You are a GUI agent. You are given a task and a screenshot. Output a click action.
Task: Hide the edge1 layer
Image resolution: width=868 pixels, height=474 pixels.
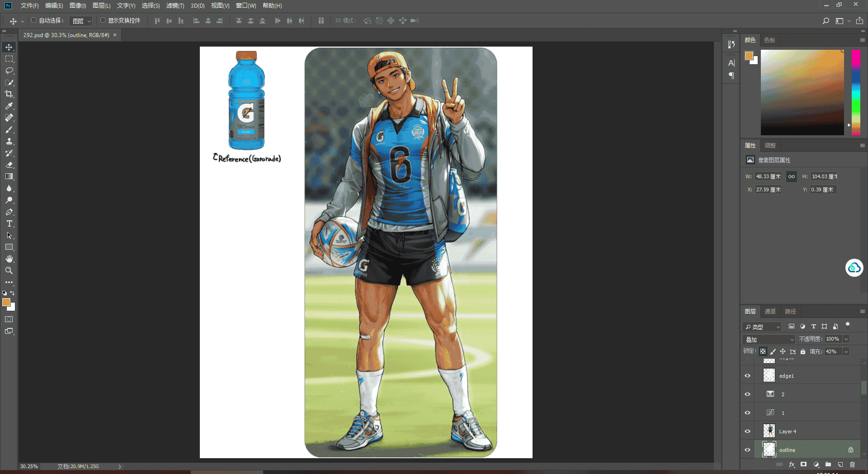(747, 376)
